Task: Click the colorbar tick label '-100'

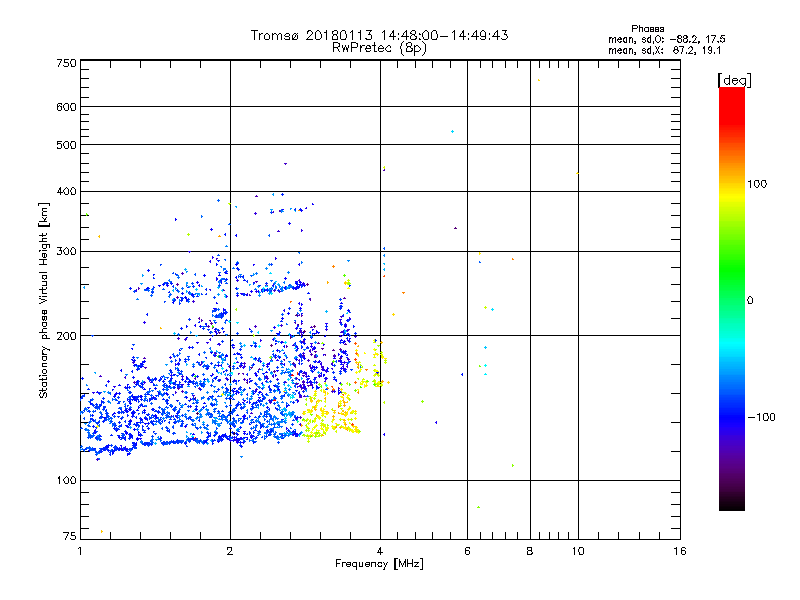Action: [761, 417]
